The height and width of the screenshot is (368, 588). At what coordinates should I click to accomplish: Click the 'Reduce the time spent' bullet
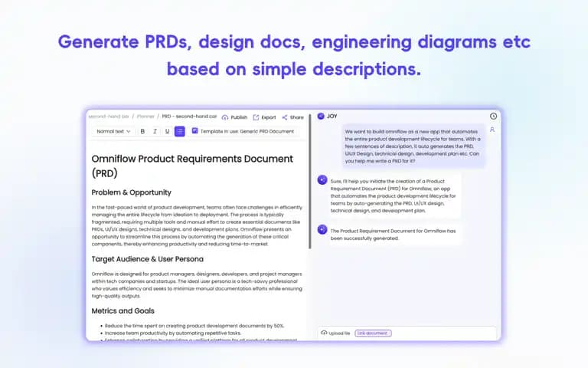click(194, 326)
